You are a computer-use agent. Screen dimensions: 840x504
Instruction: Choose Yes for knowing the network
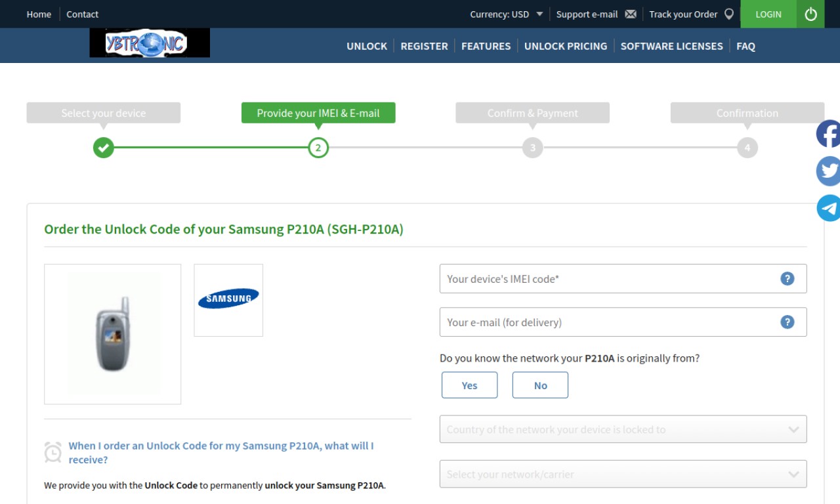[469, 385]
